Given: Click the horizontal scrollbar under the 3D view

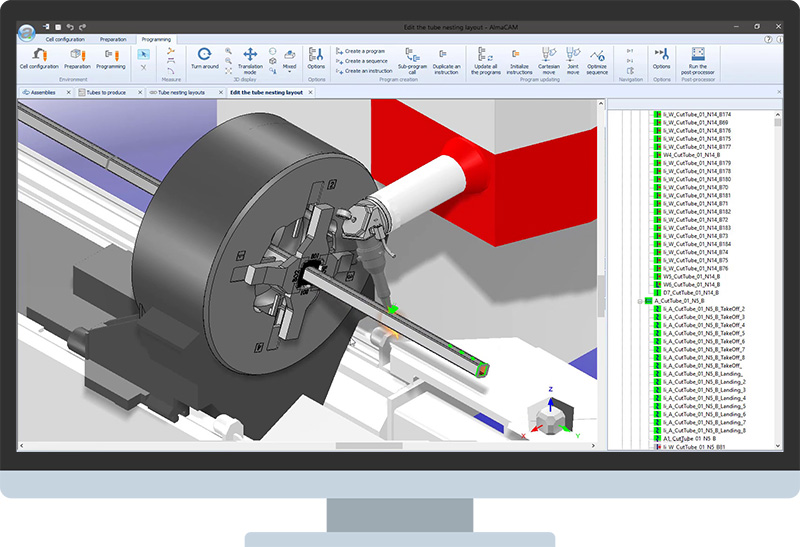Looking at the screenshot, I should coord(350,446).
